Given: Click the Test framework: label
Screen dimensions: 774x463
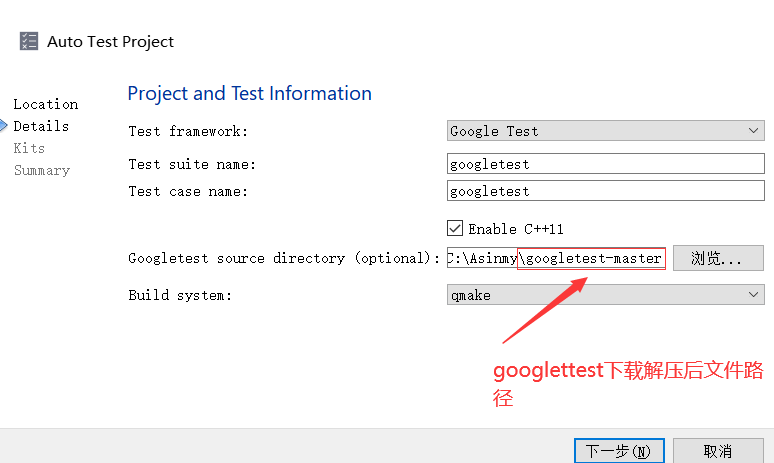Looking at the screenshot, I should [x=188, y=131].
